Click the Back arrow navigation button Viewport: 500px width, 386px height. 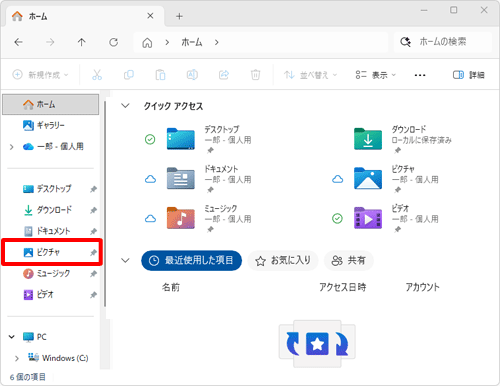(x=19, y=42)
